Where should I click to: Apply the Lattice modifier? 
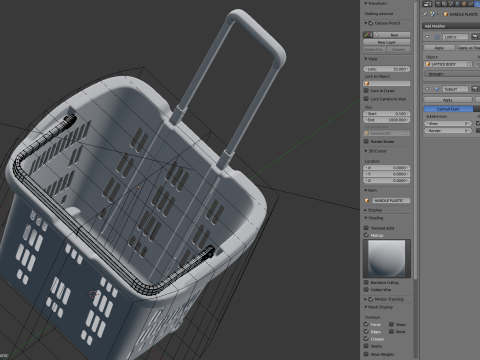tap(439, 48)
